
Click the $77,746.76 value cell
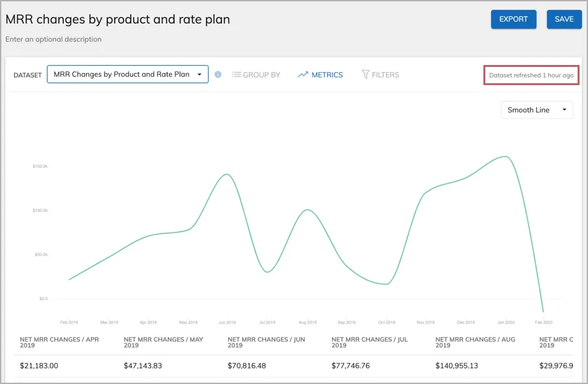coord(351,366)
